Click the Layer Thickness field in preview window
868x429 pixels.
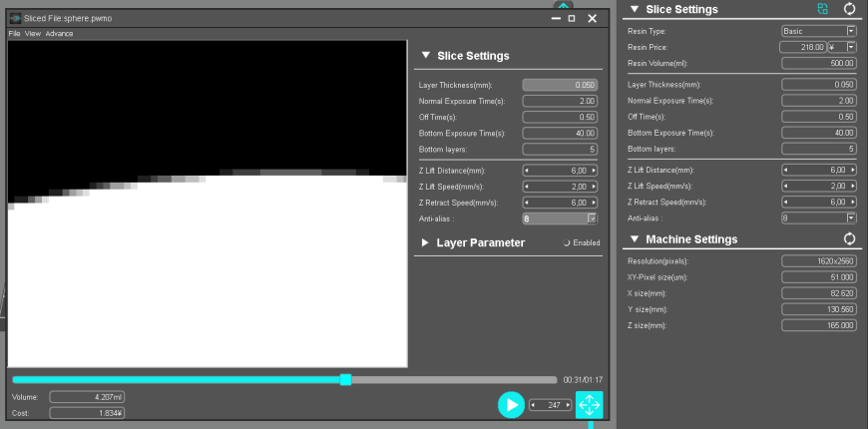click(560, 85)
